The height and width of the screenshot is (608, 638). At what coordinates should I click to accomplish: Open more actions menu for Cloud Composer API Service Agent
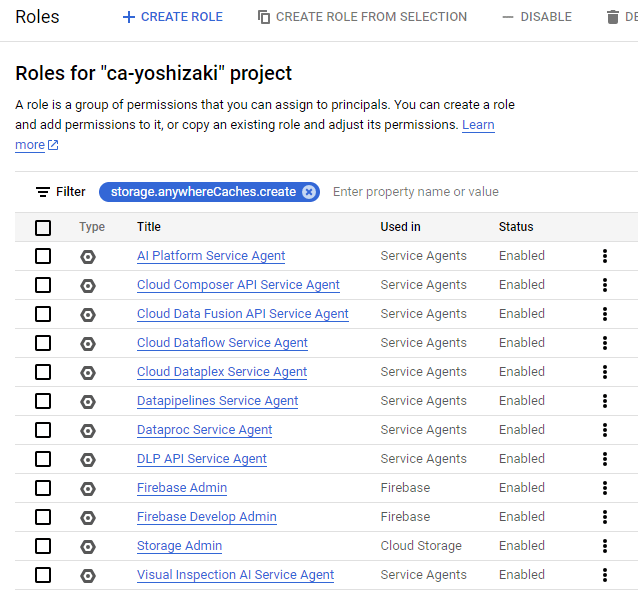point(605,285)
